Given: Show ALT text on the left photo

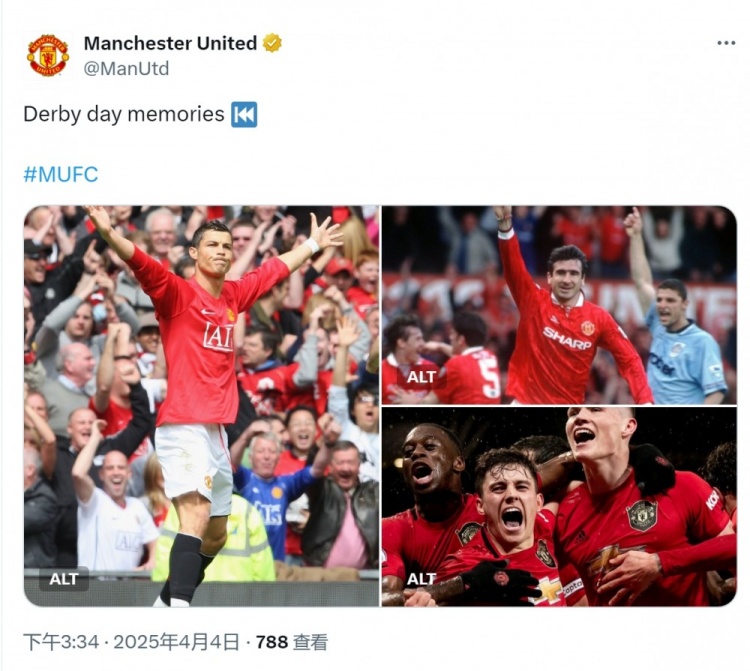Looking at the screenshot, I should pos(64,579).
